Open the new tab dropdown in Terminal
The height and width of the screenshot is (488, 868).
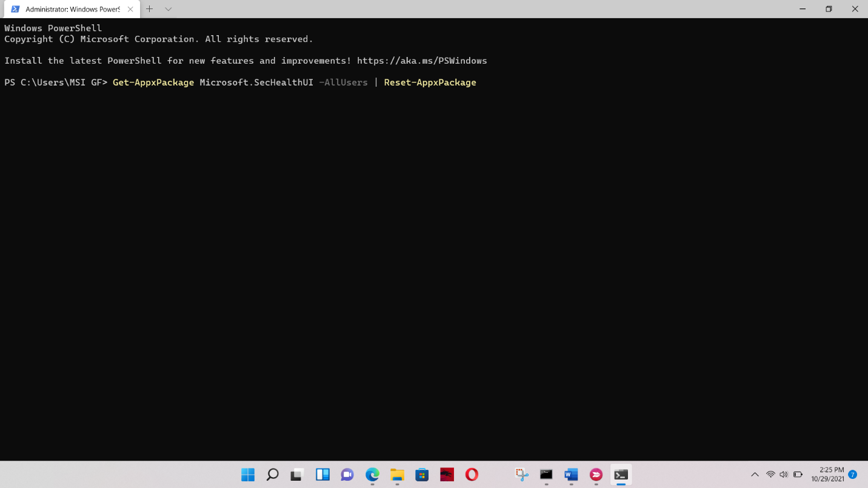click(168, 9)
